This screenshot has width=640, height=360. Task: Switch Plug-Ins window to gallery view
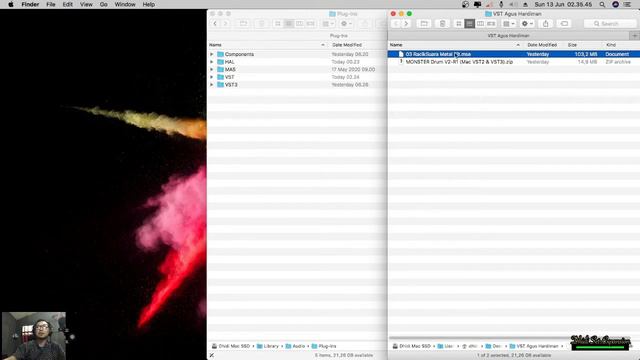click(310, 24)
